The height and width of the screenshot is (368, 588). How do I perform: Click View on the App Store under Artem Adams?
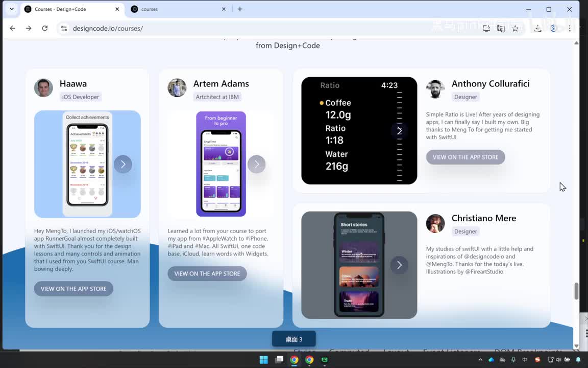pos(207,274)
